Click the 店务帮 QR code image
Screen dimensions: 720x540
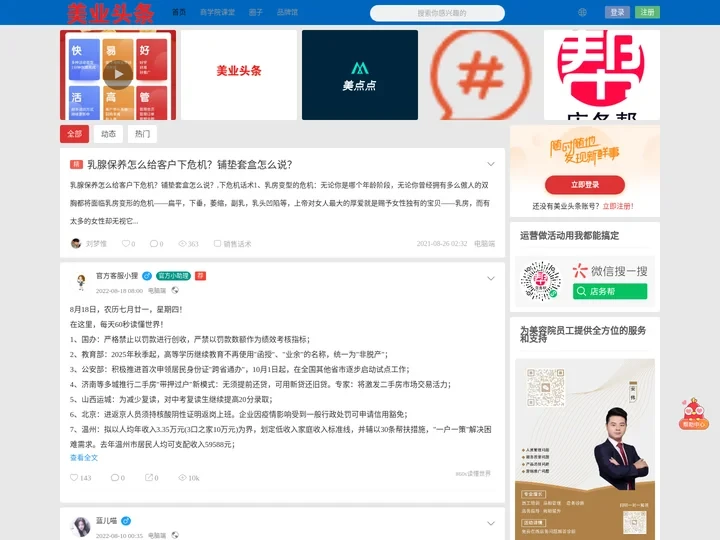[541, 281]
